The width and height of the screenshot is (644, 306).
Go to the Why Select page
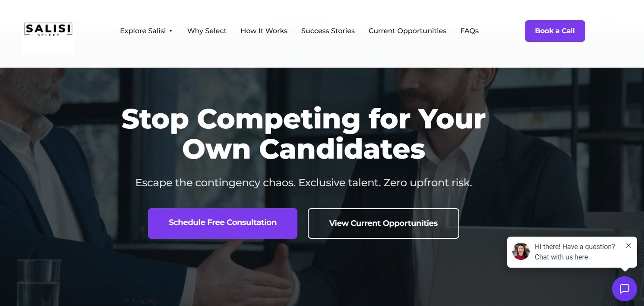(x=207, y=31)
